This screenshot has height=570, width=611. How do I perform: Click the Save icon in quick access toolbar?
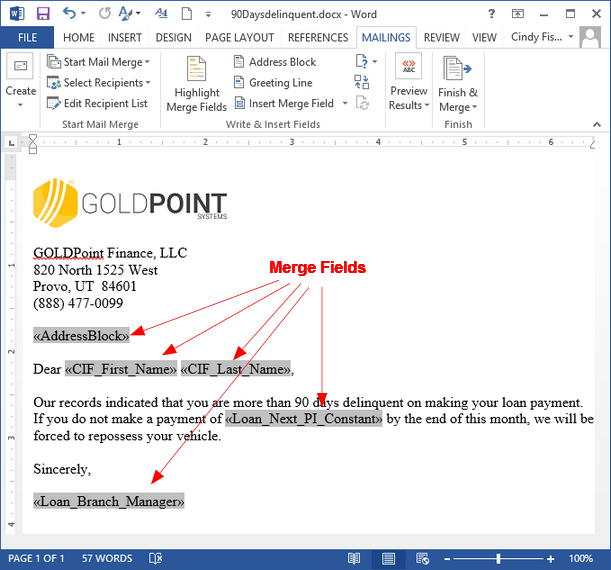[x=43, y=14]
